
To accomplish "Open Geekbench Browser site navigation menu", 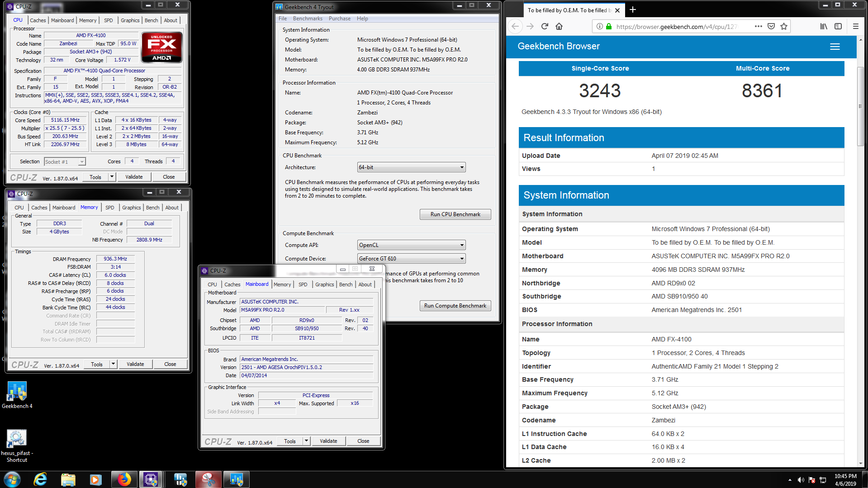I will (x=835, y=47).
